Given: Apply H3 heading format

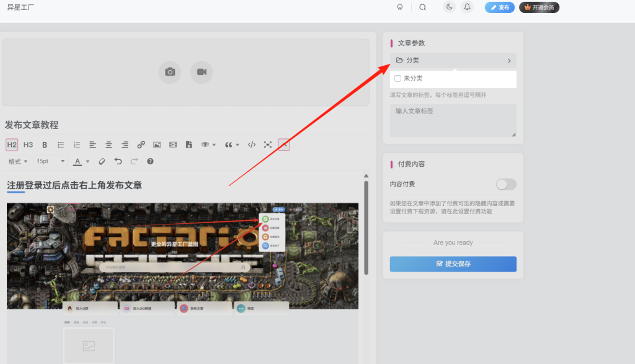Looking at the screenshot, I should click(28, 144).
